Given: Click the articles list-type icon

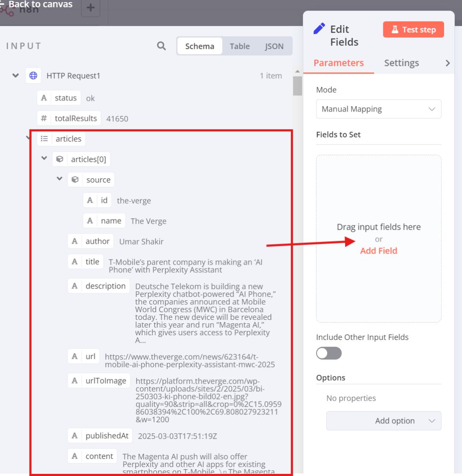Looking at the screenshot, I should [44, 139].
